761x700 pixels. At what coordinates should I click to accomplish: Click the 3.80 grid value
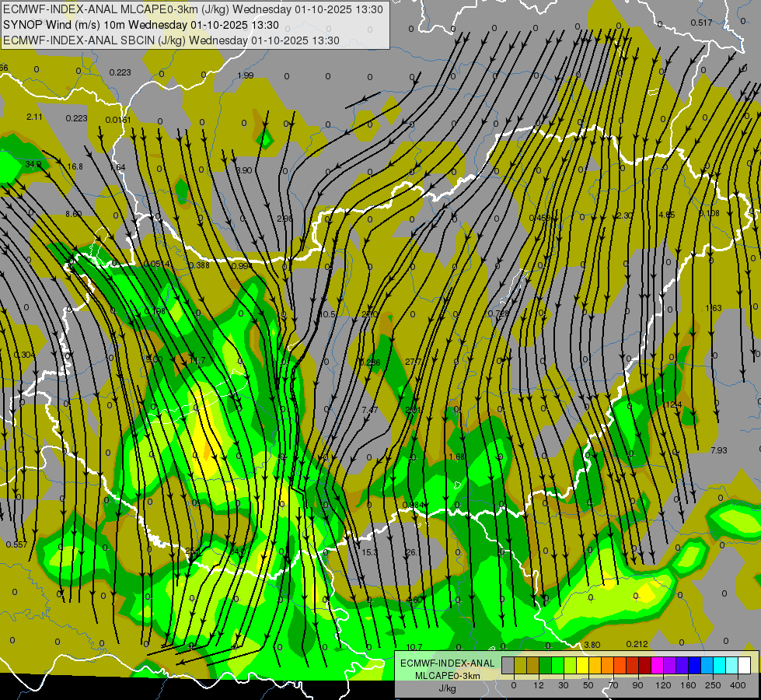coord(592,645)
